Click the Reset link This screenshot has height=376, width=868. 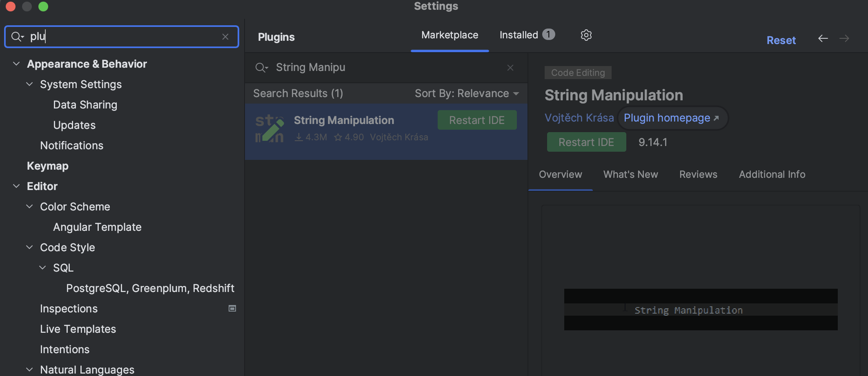click(781, 40)
